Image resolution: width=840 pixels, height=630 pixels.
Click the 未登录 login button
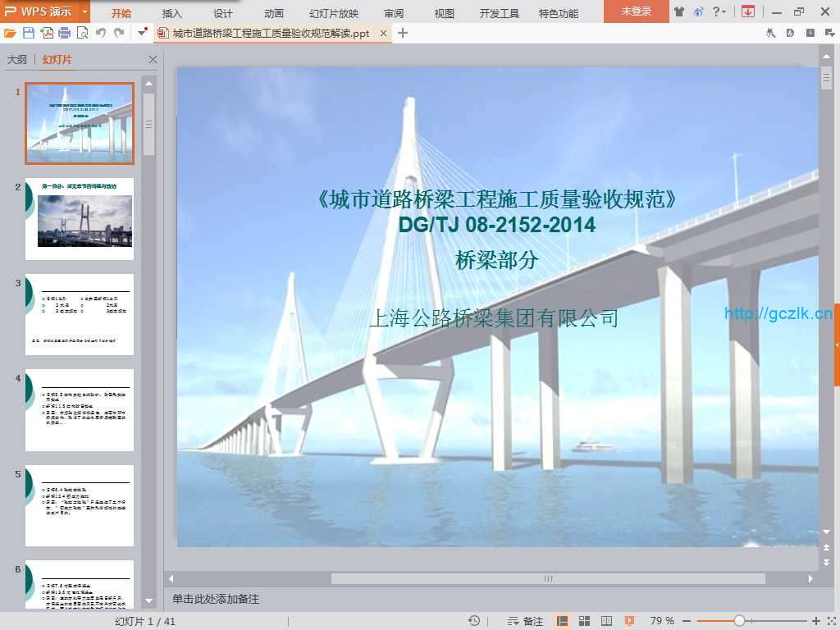[636, 11]
